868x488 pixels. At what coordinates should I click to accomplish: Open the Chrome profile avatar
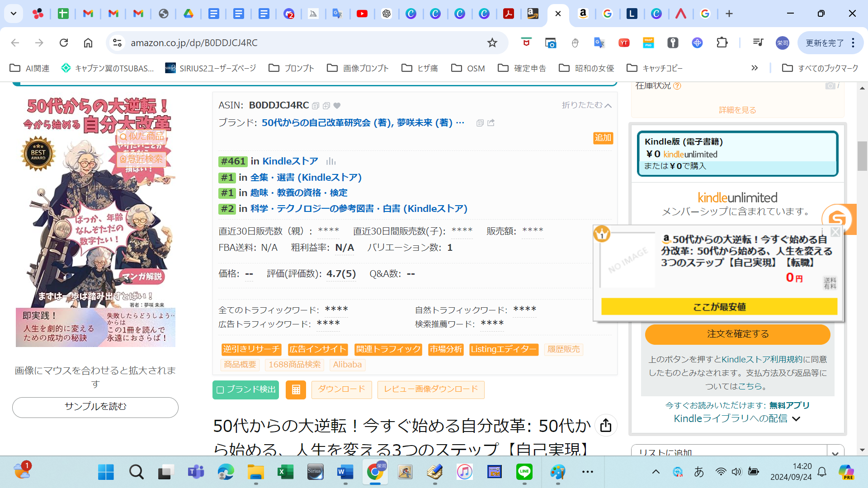pos(783,42)
